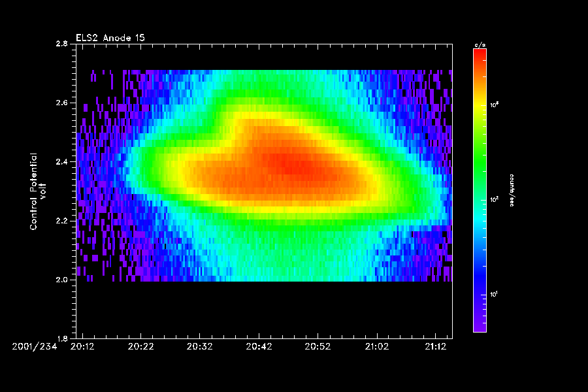Click the '2.2' y-axis tick label

coord(62,221)
